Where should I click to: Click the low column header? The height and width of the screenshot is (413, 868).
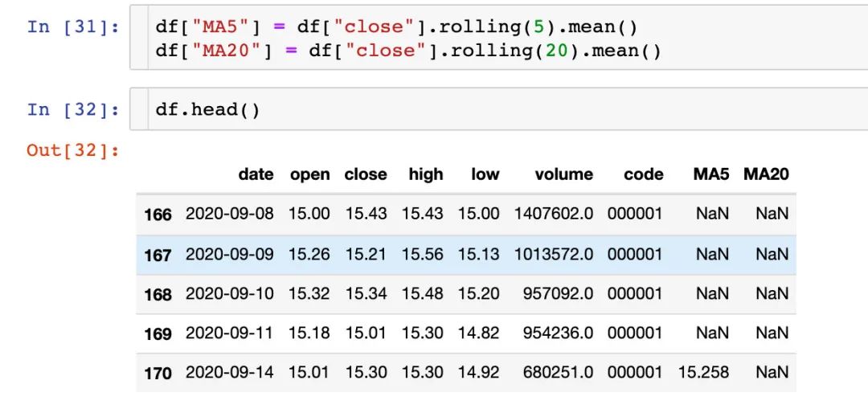485,174
